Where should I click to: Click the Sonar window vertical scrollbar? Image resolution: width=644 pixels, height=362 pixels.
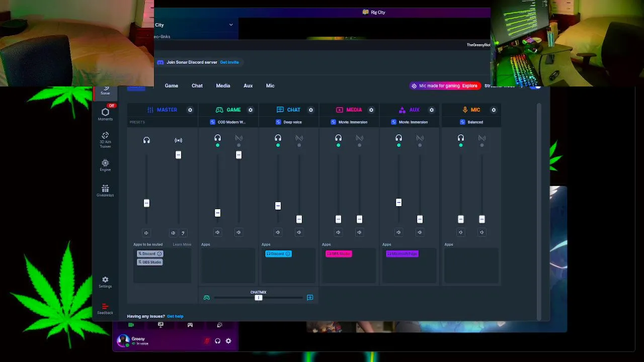[x=539, y=211]
